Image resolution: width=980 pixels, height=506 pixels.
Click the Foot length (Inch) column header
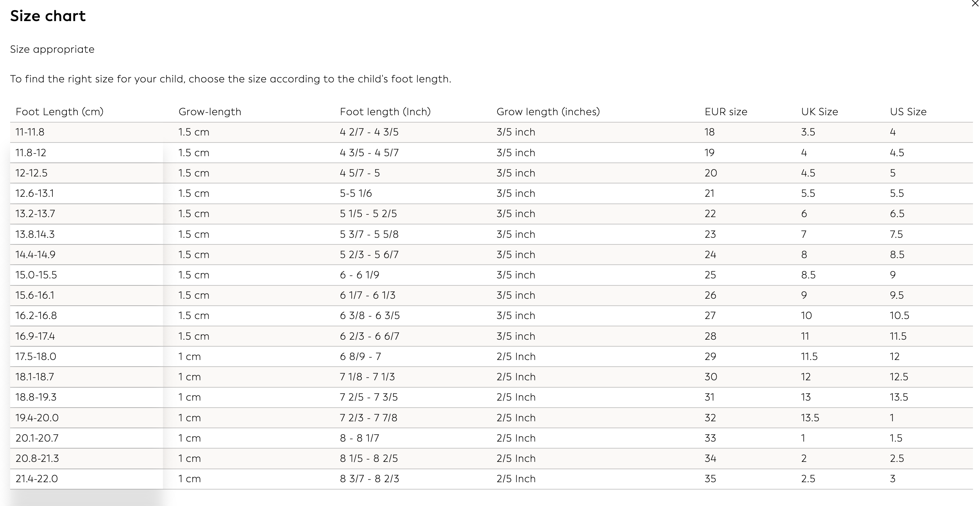(x=385, y=112)
